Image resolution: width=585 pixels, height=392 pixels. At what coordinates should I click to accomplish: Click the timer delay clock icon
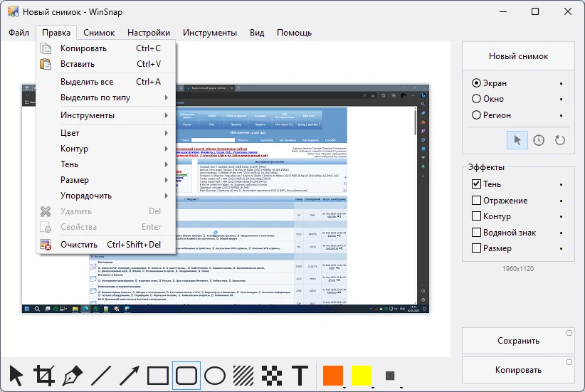[x=539, y=140]
